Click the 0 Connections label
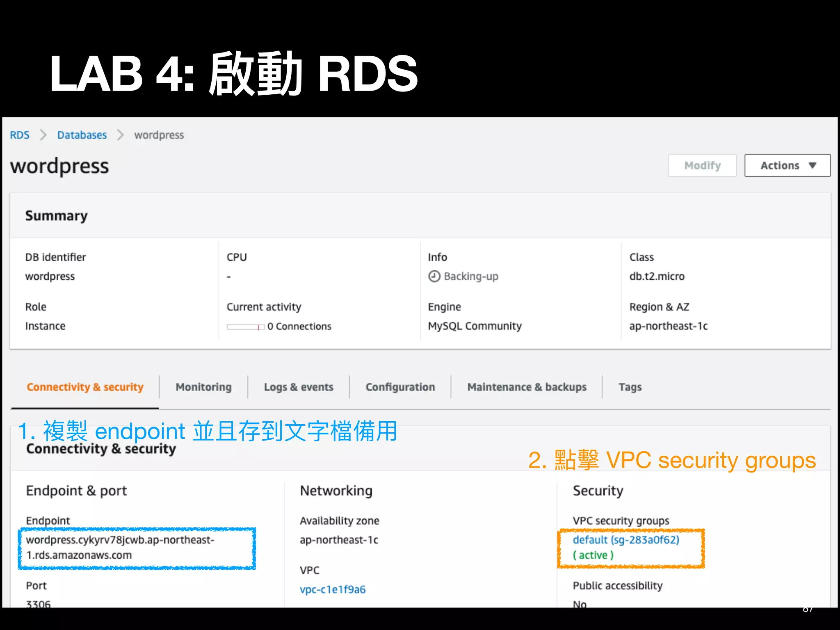Image resolution: width=840 pixels, height=630 pixels. click(299, 326)
